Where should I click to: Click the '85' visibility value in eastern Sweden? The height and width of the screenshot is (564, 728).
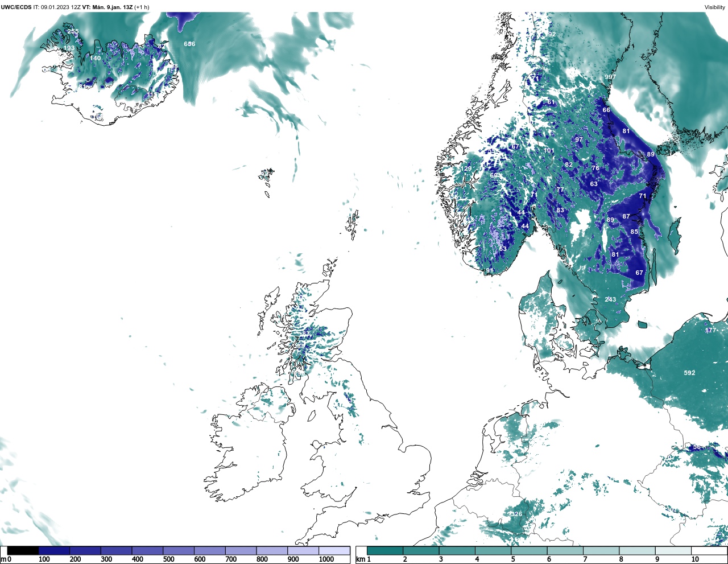click(x=634, y=232)
